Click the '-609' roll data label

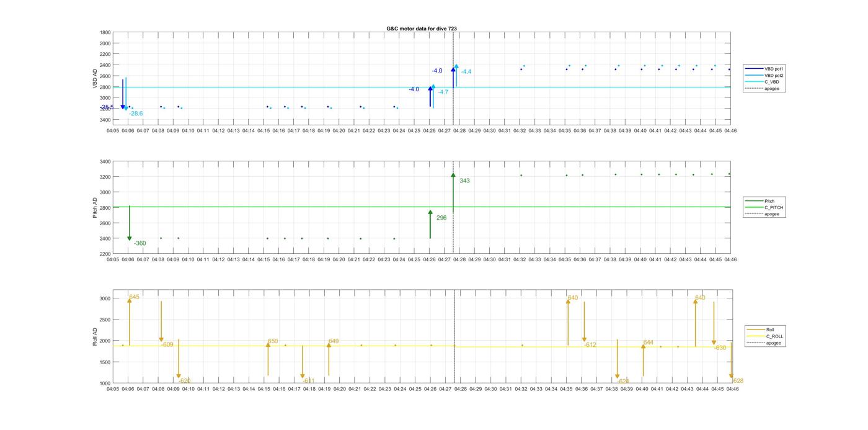(x=167, y=344)
